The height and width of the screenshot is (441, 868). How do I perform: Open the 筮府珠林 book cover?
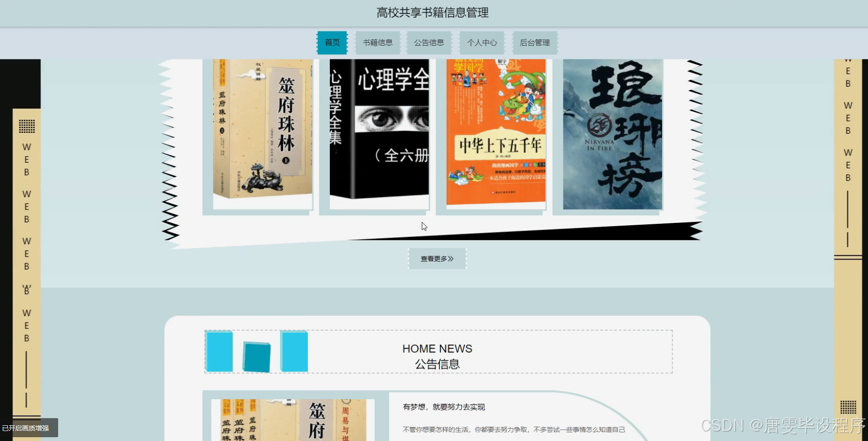point(263,134)
